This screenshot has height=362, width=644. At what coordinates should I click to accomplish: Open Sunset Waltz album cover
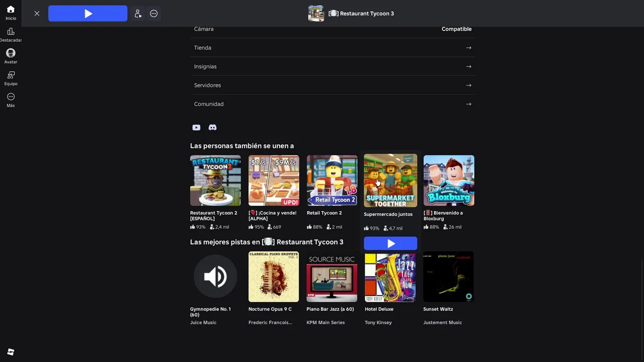point(449,277)
